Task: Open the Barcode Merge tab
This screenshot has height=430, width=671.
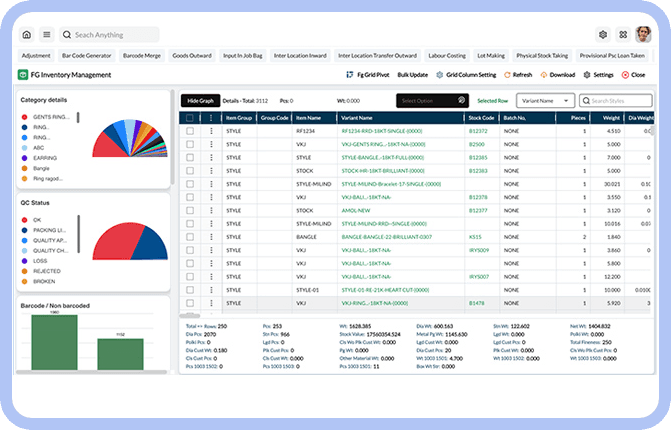Action: 142,56
